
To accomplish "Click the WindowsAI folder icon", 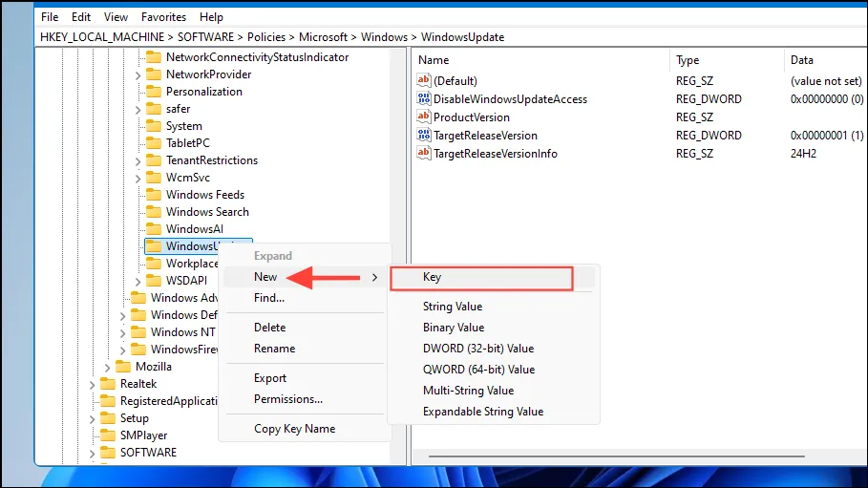I will pyautogui.click(x=154, y=229).
